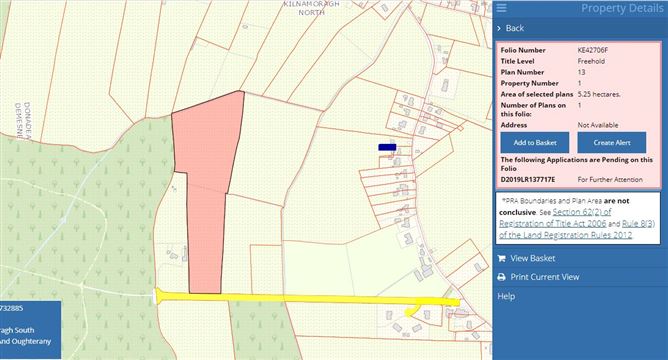Click the dark blue marker on map
The height and width of the screenshot is (360, 668).
pyautogui.click(x=387, y=147)
